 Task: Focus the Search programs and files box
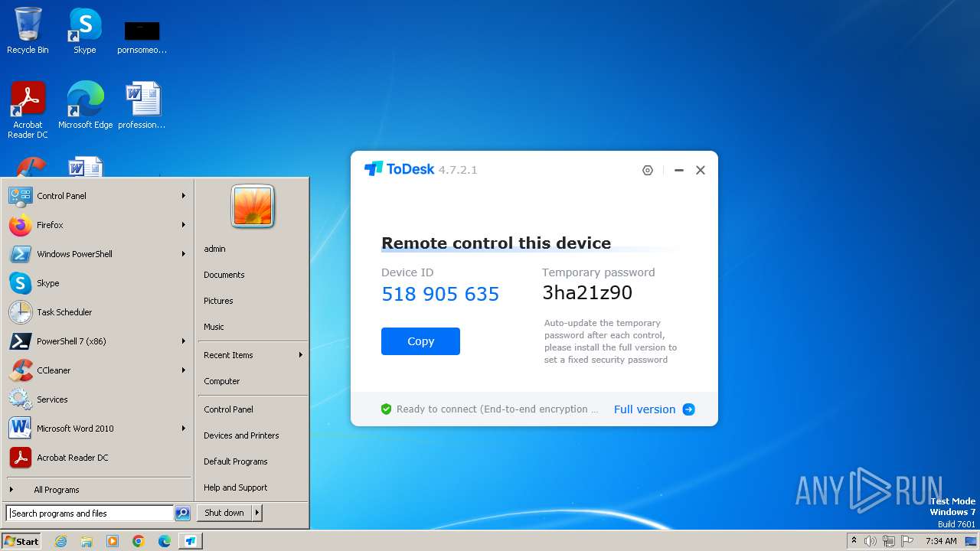pos(90,514)
